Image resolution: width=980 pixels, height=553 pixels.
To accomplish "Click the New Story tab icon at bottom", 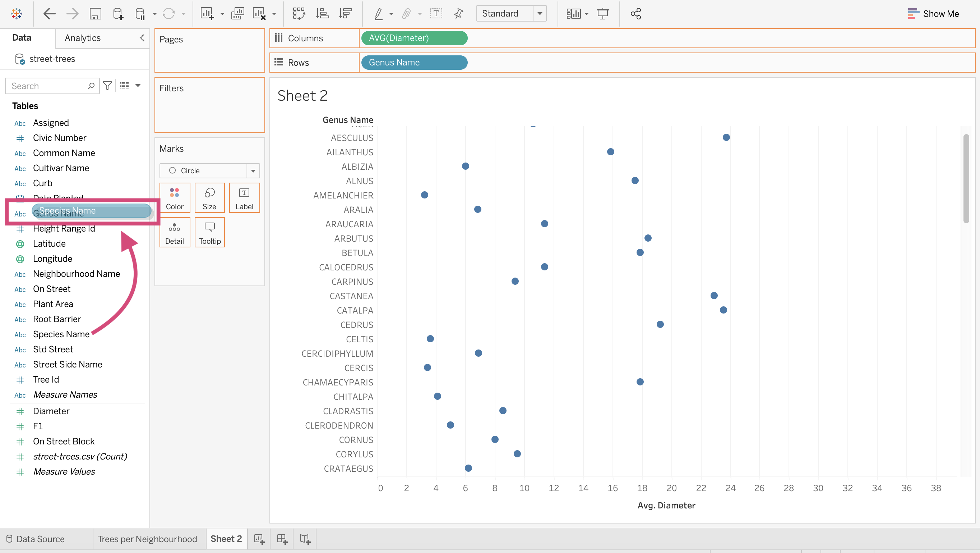I will pyautogui.click(x=305, y=539).
